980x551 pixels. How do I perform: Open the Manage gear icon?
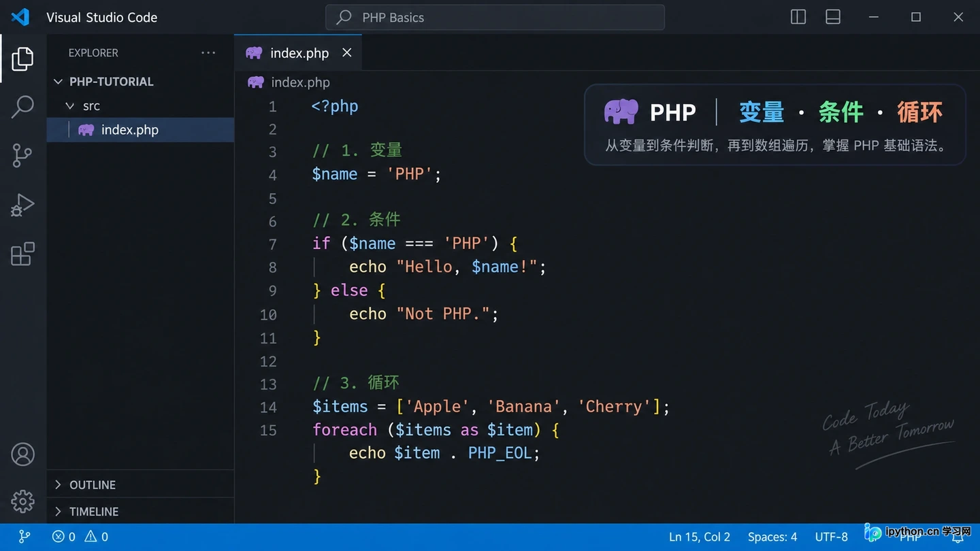[x=22, y=502]
